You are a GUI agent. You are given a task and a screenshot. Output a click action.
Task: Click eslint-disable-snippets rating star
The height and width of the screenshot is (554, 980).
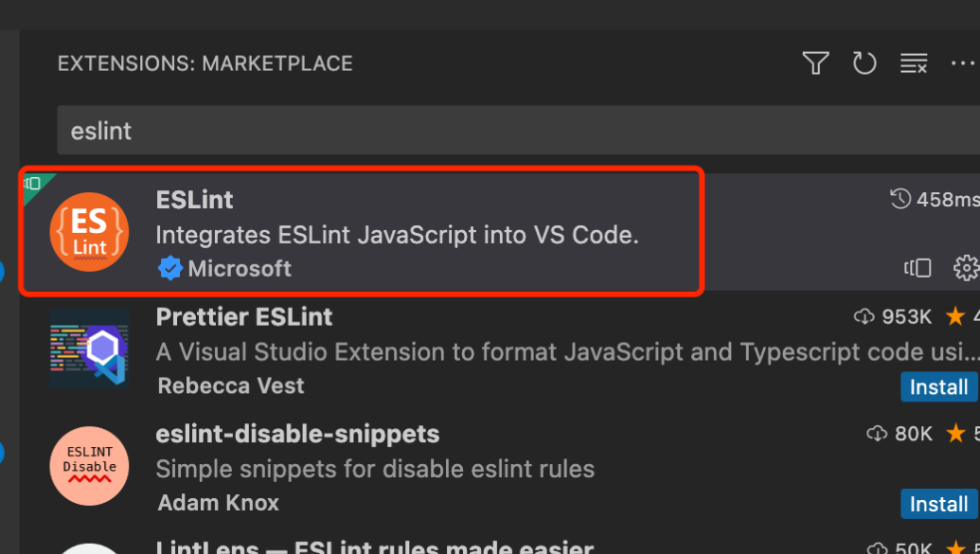(x=955, y=434)
